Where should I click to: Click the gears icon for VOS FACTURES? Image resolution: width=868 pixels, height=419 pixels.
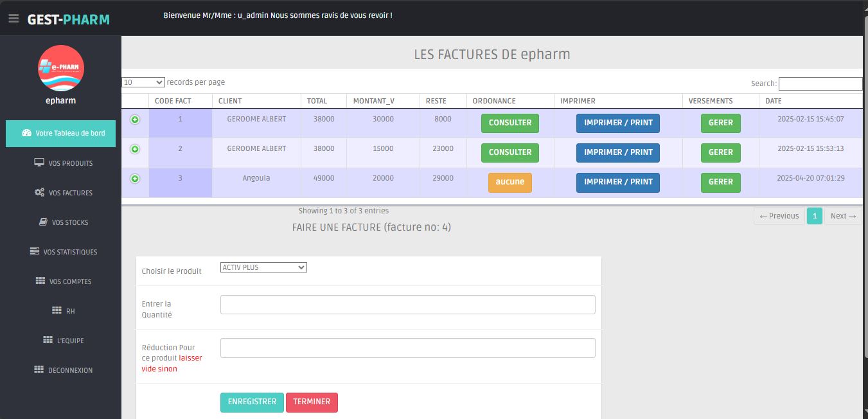[x=39, y=192]
